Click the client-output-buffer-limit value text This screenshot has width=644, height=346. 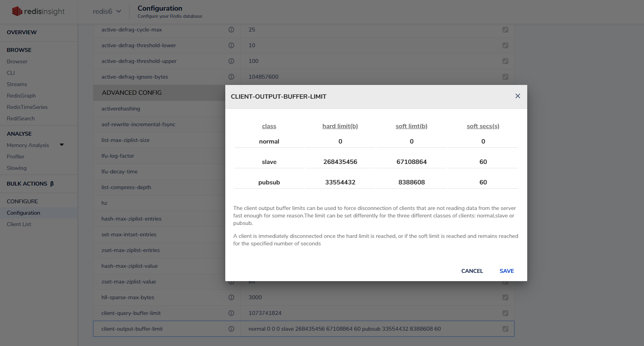[x=344, y=329]
